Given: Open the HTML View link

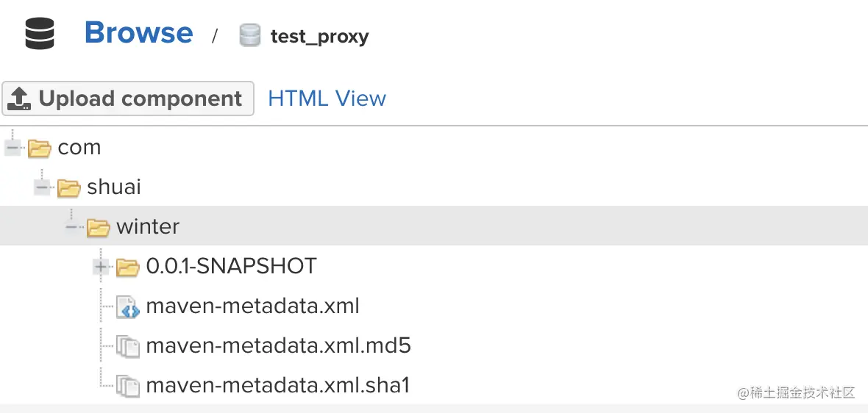Looking at the screenshot, I should (327, 98).
